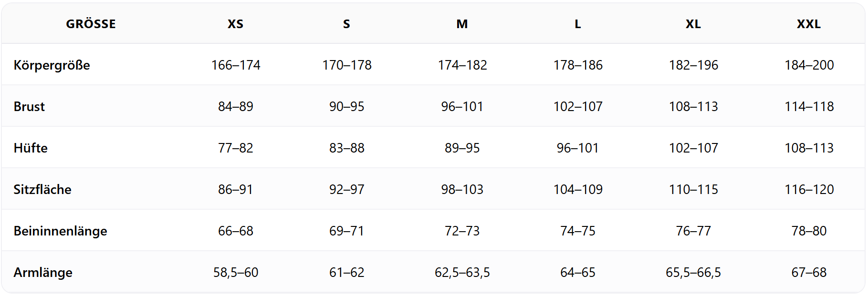Click the Armlänge row label
This screenshot has height=296, width=868.
43,273
